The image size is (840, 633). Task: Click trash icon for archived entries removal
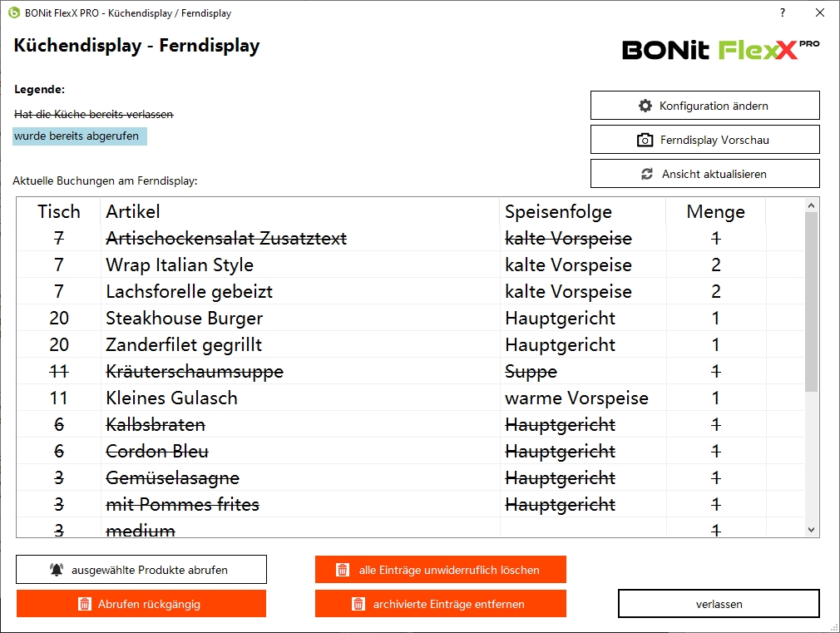click(x=358, y=605)
